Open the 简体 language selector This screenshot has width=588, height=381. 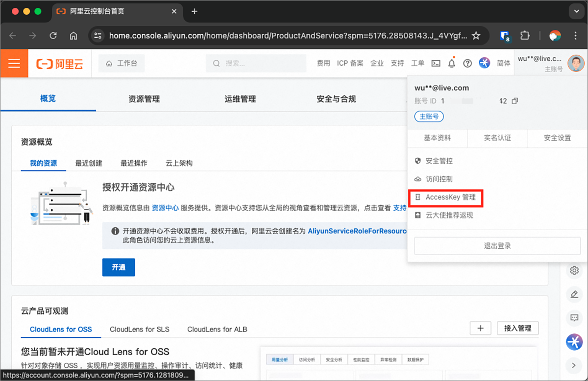coord(503,63)
